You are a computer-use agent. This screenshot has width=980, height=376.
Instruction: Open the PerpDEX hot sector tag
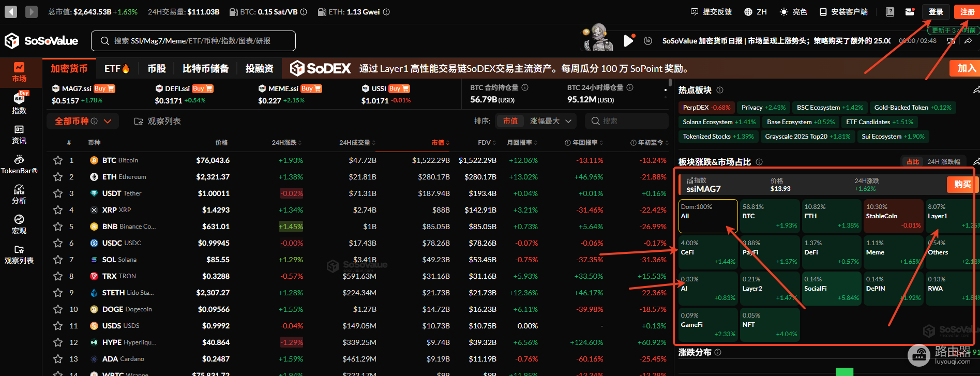[706, 108]
